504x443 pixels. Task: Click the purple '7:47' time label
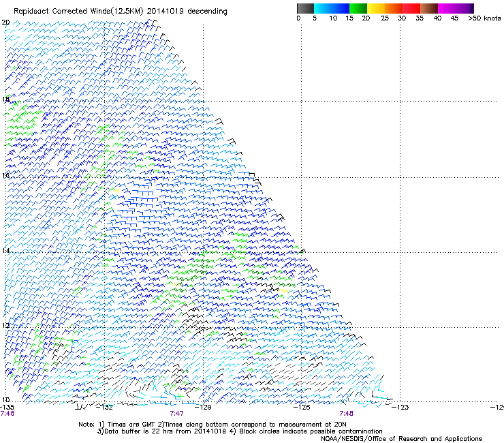click(x=177, y=414)
